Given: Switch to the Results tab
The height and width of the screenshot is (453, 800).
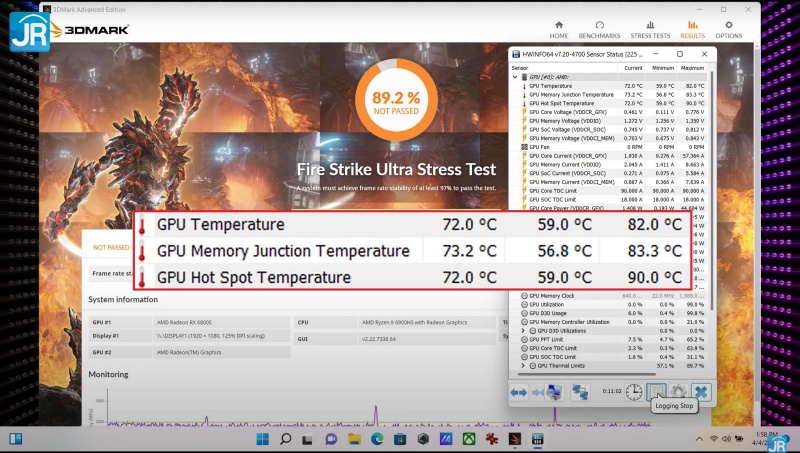Looking at the screenshot, I should [x=692, y=30].
